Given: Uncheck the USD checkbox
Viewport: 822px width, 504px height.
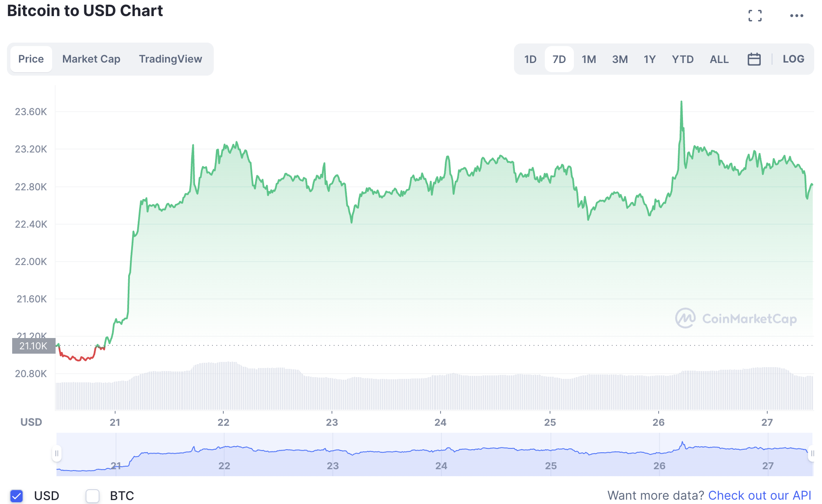Looking at the screenshot, I should click(x=17, y=496).
